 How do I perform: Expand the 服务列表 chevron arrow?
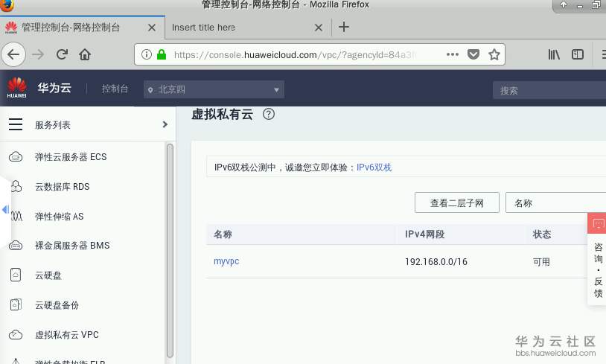[165, 124]
